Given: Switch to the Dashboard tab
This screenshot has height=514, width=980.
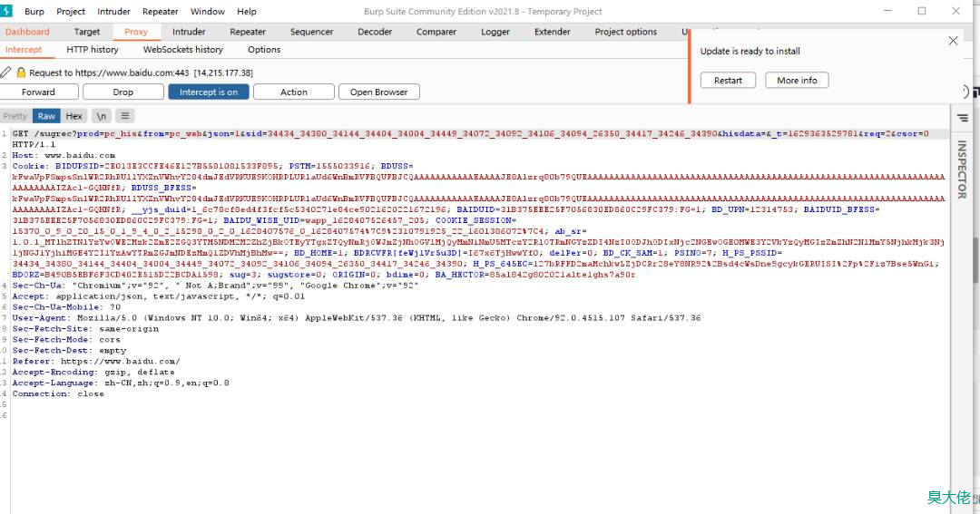Looking at the screenshot, I should (x=27, y=32).
